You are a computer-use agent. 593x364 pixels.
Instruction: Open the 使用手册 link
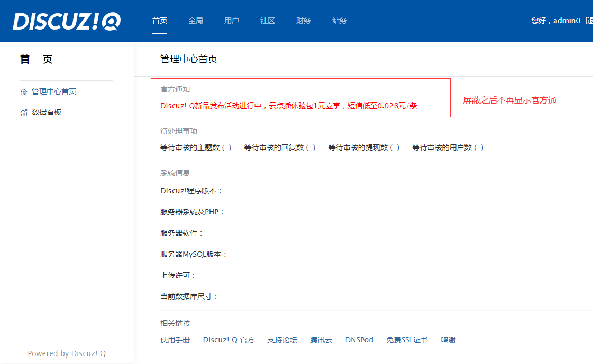[x=175, y=340]
